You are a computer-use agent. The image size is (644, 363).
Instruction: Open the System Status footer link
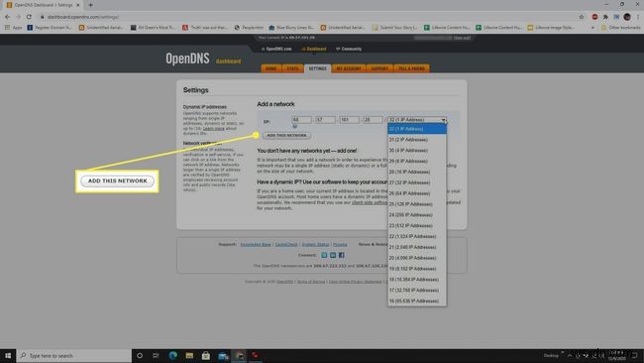pyautogui.click(x=315, y=245)
